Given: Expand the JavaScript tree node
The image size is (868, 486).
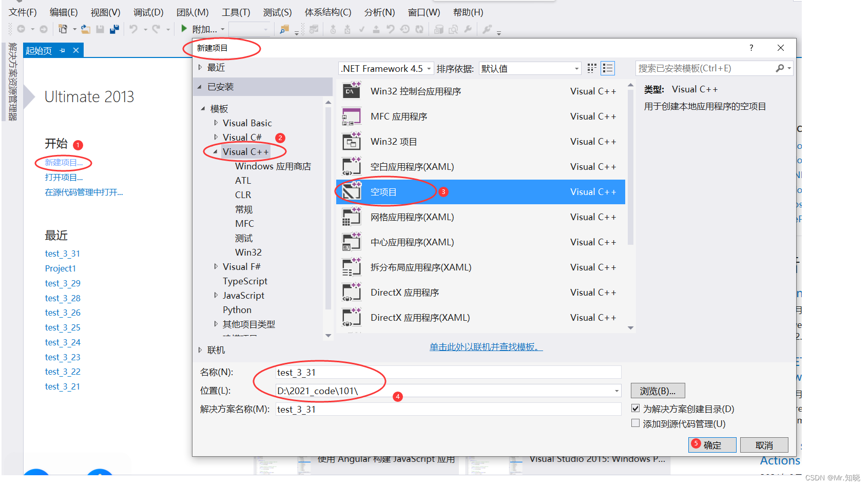Looking at the screenshot, I should pyautogui.click(x=216, y=295).
